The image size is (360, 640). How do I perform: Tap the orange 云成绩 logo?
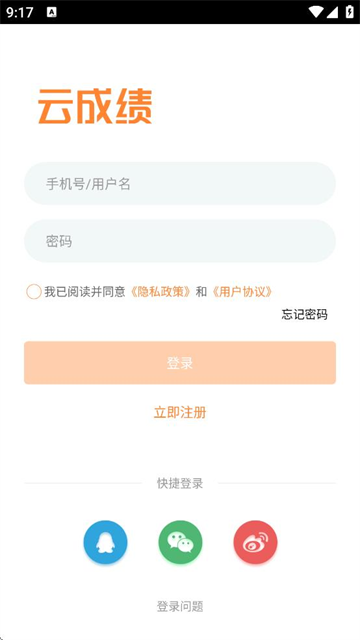[x=95, y=106]
